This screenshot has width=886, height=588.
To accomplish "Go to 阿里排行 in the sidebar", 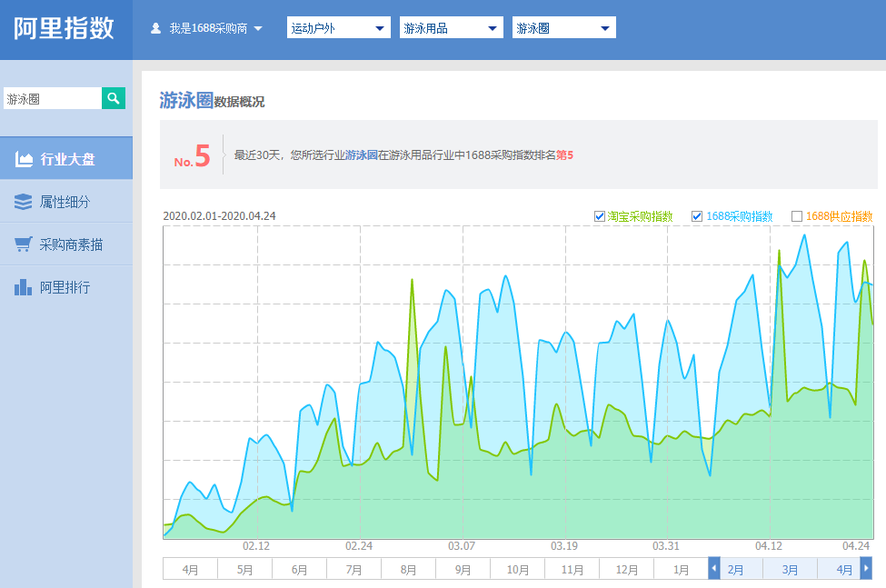I will tap(65, 287).
